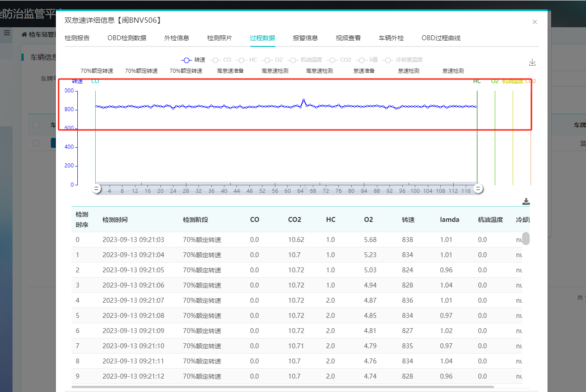Click the horizontal scrollbar below the table
This screenshot has width=586, height=392.
tap(282, 387)
